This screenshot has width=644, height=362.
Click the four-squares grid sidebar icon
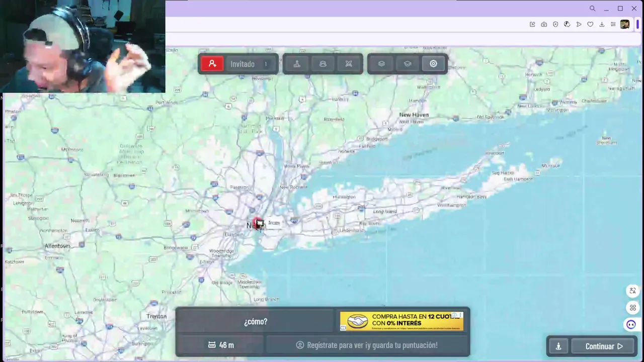point(633,308)
